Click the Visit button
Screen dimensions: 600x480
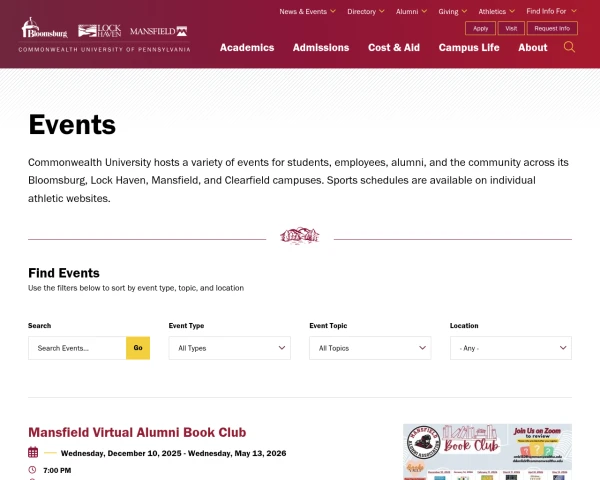(x=511, y=28)
